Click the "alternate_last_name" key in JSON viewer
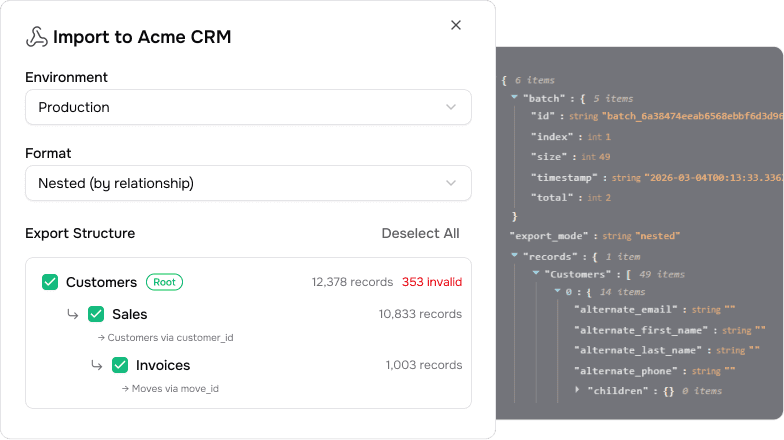The width and height of the screenshot is (784, 440). [x=638, y=350]
